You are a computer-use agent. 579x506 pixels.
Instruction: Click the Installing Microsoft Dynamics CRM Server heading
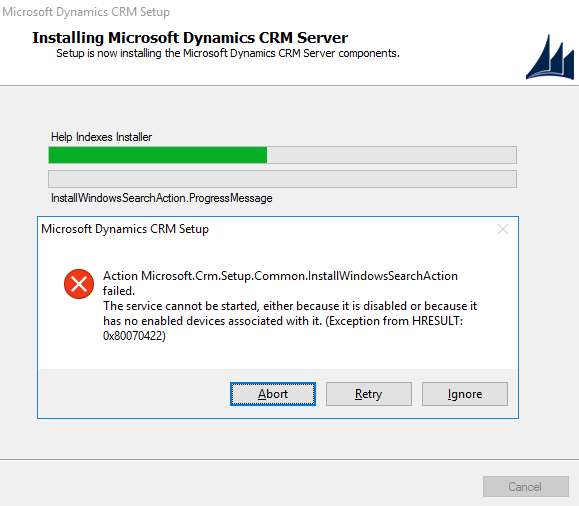(x=190, y=38)
